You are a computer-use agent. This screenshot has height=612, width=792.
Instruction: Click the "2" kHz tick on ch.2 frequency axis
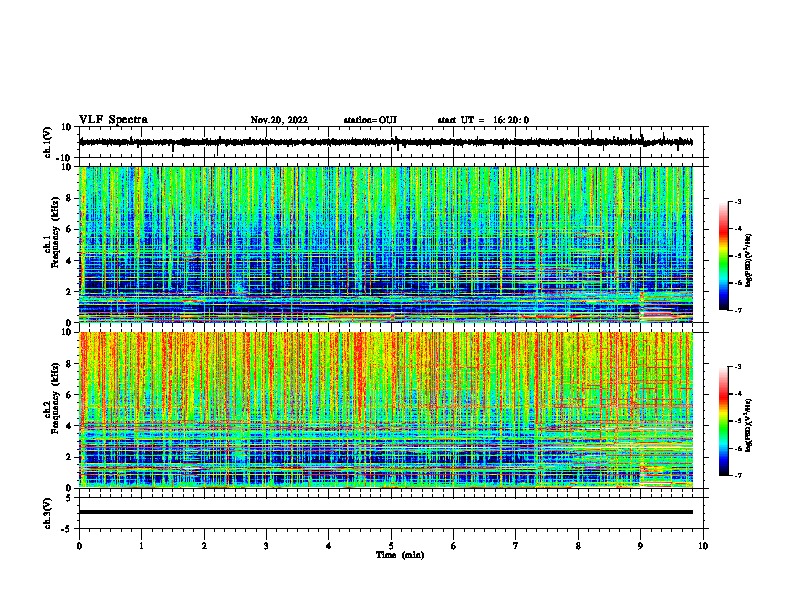[x=70, y=457]
